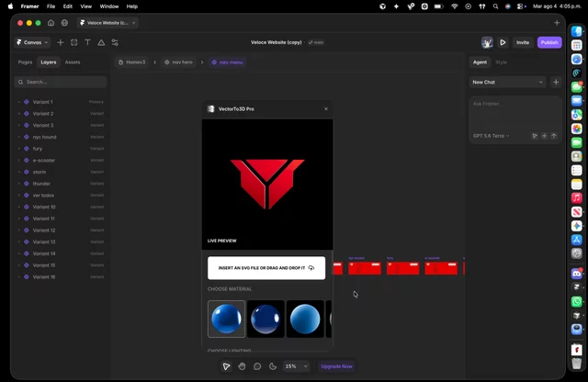
Task: Select the Variant 16 layer
Action: point(61,276)
